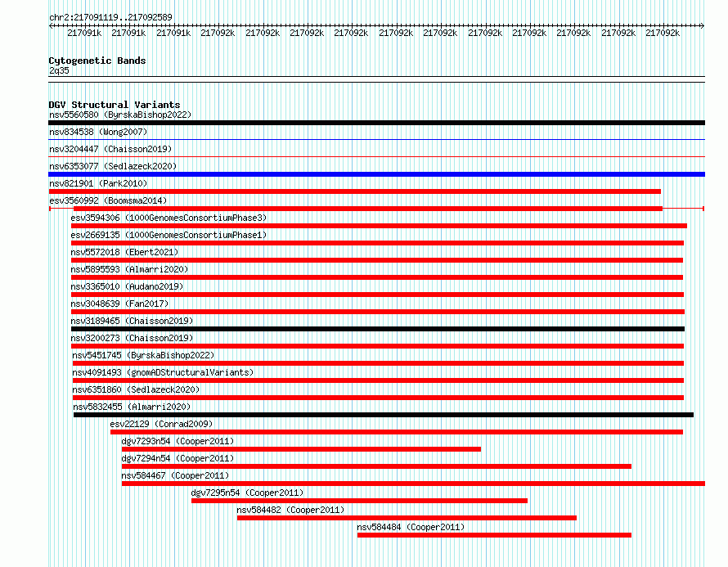Screen dimensions: 728x567
Task: Click the chr2:217091119..217092589 coordinate label
Action: [x=110, y=17]
